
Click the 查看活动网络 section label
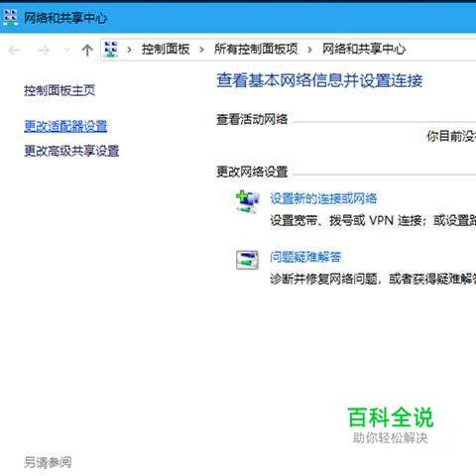252,119
